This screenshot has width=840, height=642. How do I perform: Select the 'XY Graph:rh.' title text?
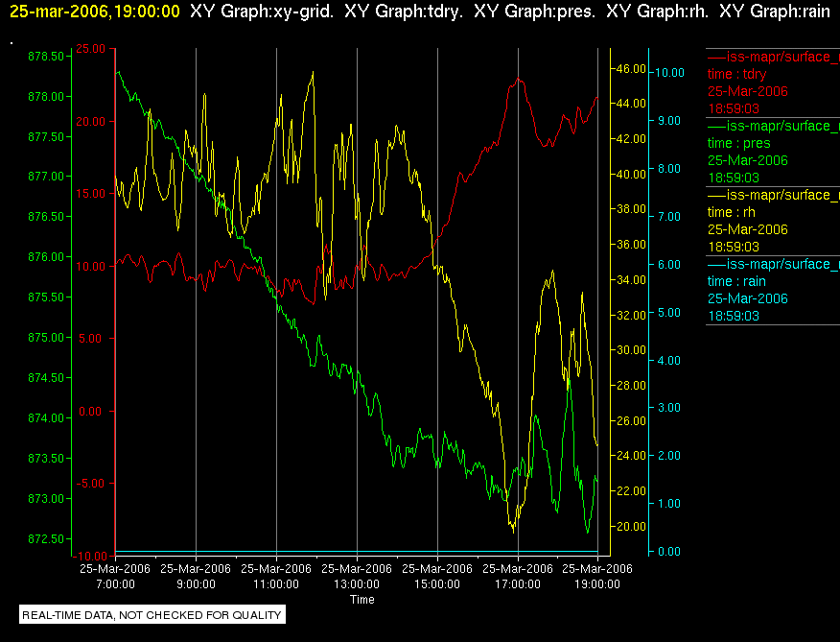[657, 12]
